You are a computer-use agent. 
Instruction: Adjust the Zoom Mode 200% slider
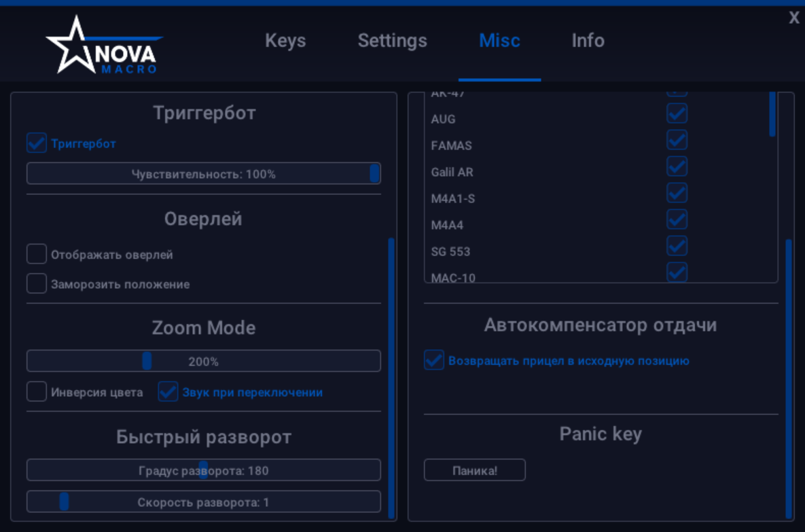point(147,360)
